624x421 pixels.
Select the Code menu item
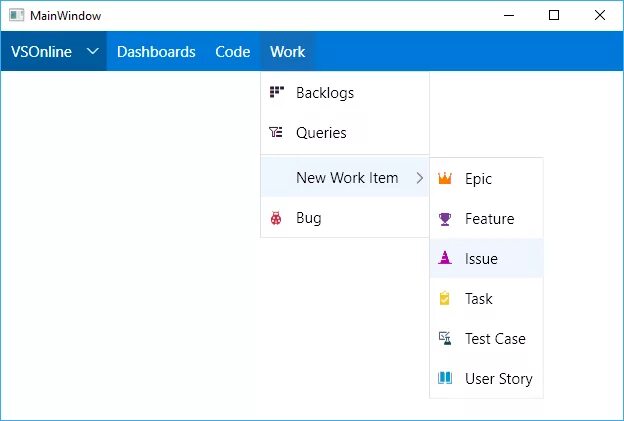[233, 52]
